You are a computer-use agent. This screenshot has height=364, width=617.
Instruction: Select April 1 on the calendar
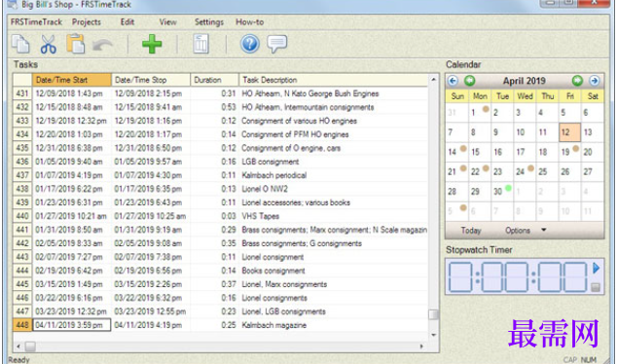coord(479,113)
